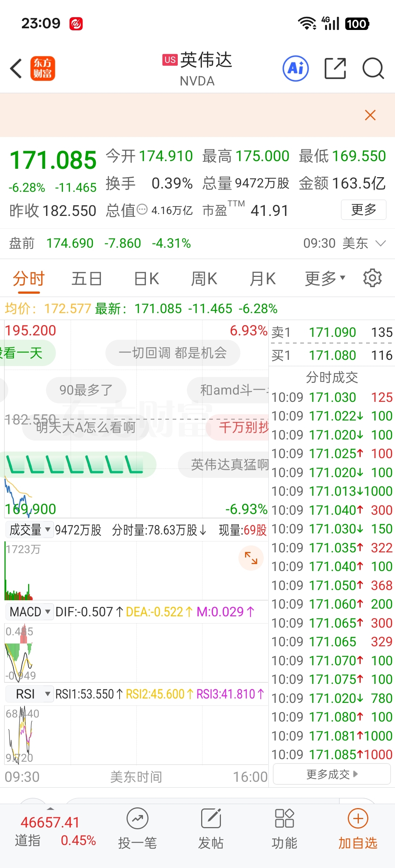395x868 pixels.
Task: Switch to 月K tab
Action: click(263, 279)
